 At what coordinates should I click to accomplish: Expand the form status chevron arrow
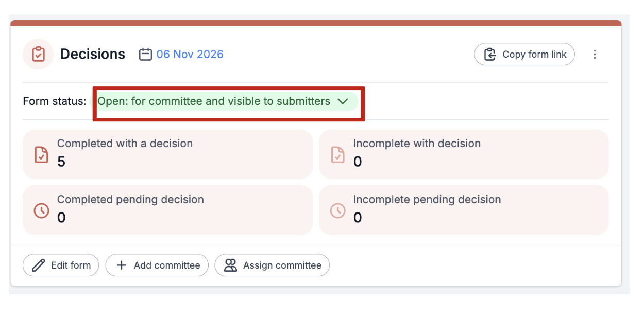coord(343,101)
